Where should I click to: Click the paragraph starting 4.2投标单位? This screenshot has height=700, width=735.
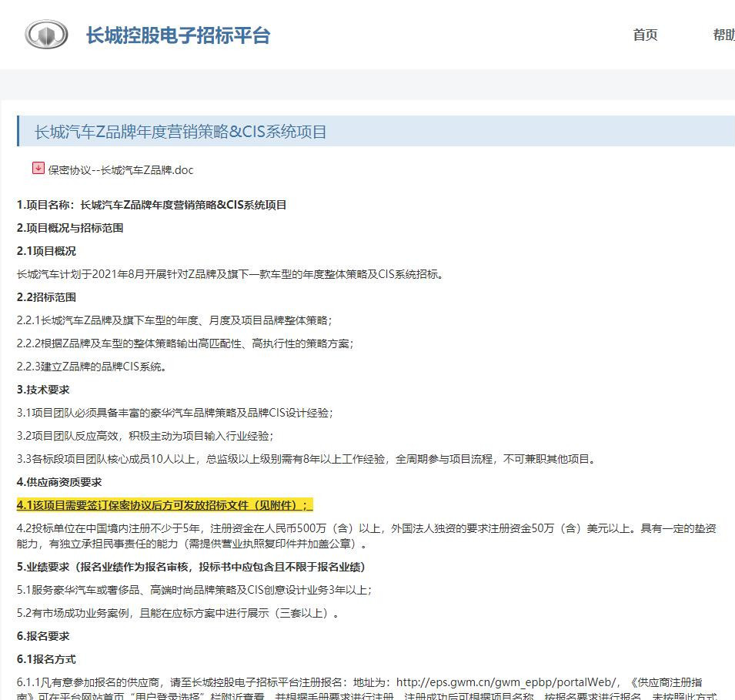[366, 536]
